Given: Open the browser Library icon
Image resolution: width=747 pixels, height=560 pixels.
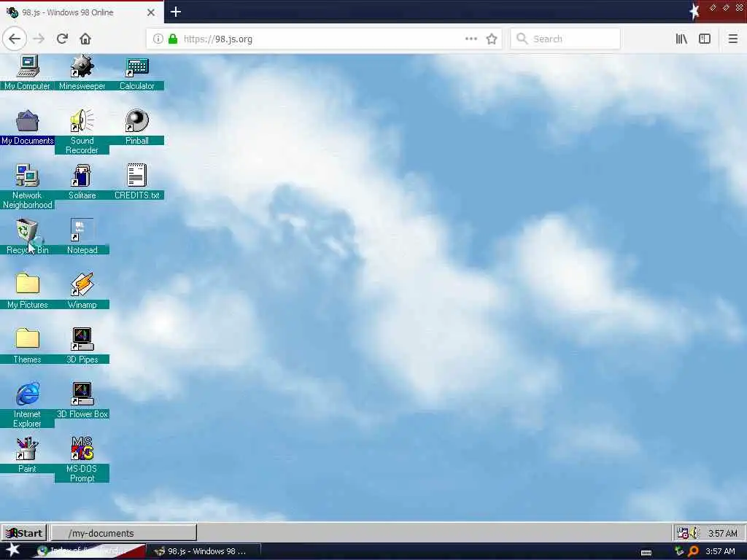Looking at the screenshot, I should click(x=681, y=39).
